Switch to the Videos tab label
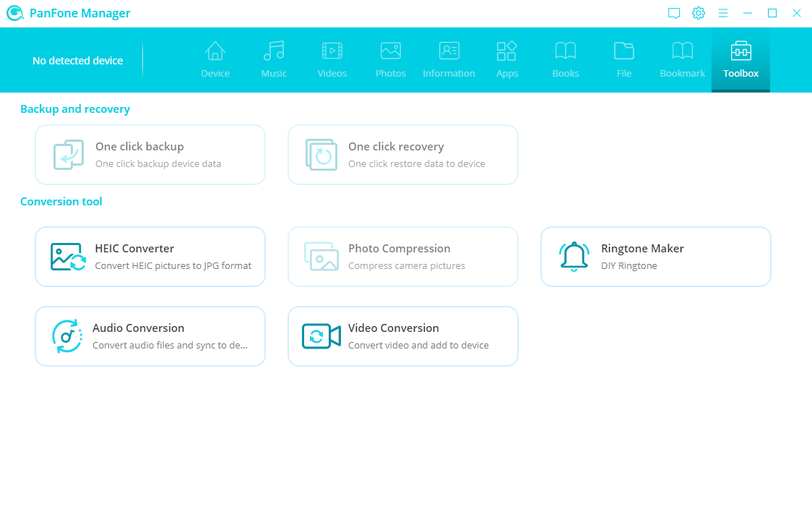 point(332,74)
